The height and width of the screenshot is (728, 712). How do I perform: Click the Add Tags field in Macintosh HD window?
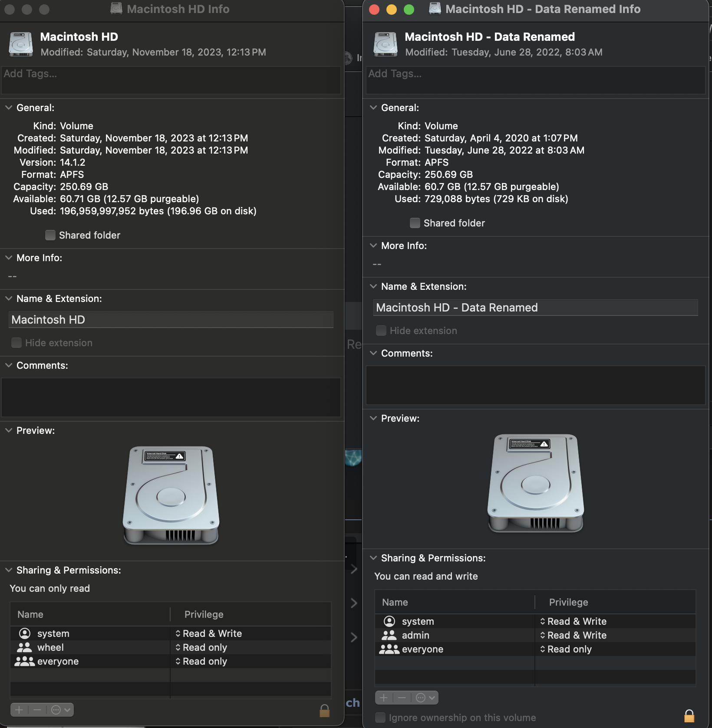pos(171,80)
